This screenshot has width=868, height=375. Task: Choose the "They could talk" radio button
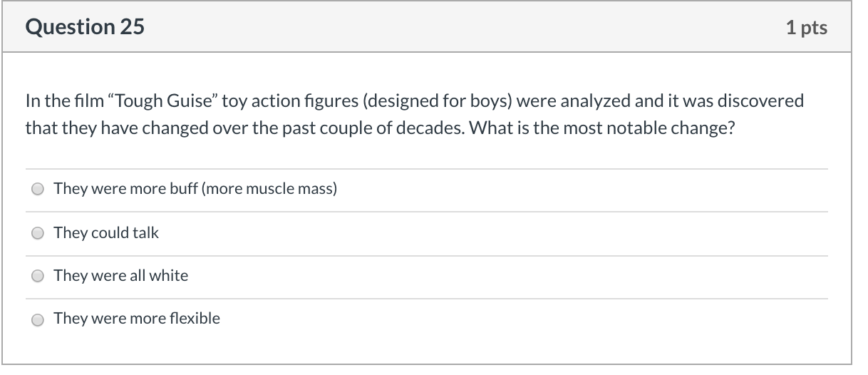[x=38, y=233]
